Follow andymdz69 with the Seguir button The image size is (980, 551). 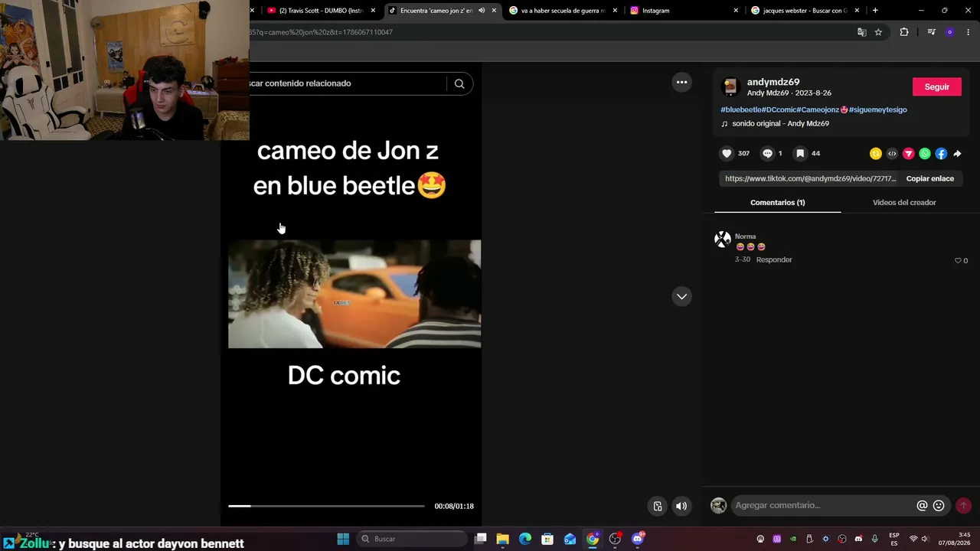click(937, 86)
